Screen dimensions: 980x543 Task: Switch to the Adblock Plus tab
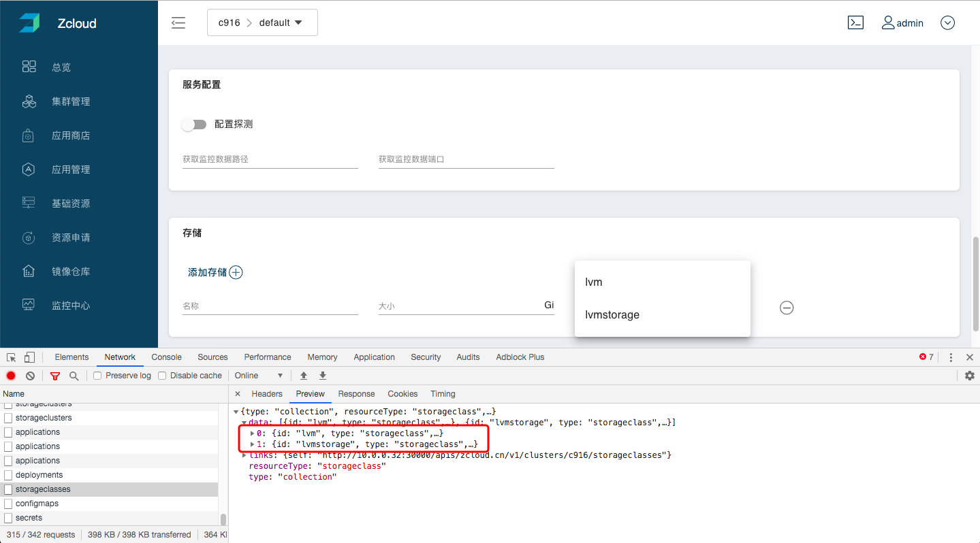click(520, 357)
